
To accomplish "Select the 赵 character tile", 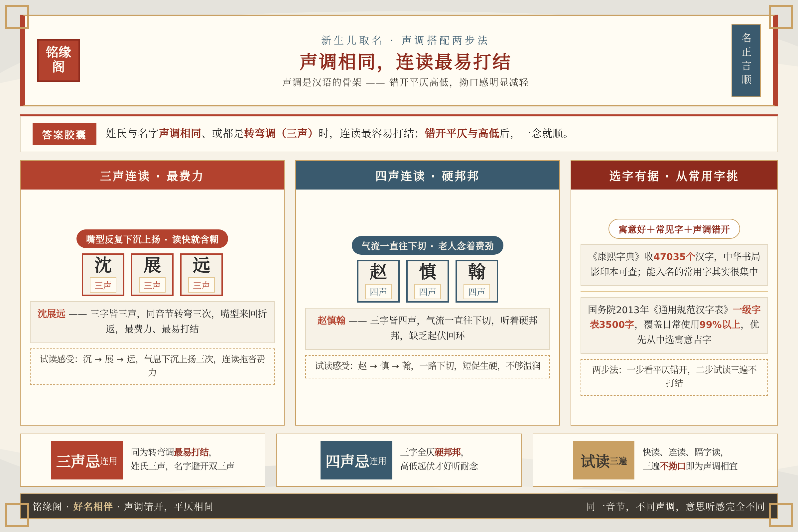I will [x=378, y=281].
